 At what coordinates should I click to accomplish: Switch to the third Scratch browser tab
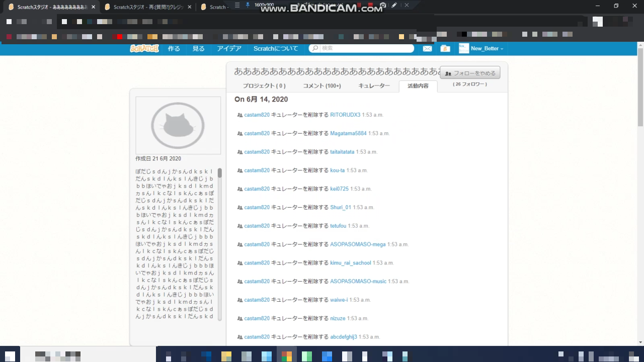[x=214, y=7]
